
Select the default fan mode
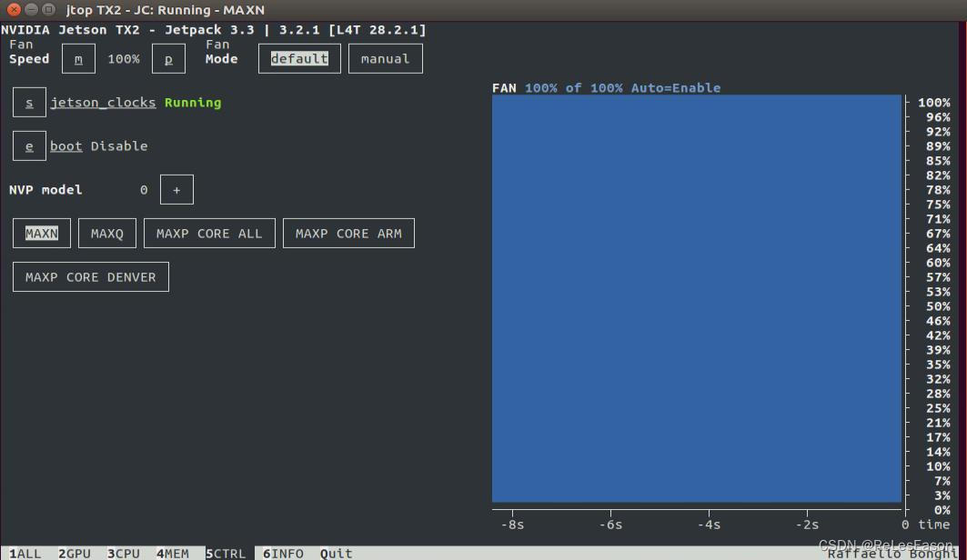point(299,58)
